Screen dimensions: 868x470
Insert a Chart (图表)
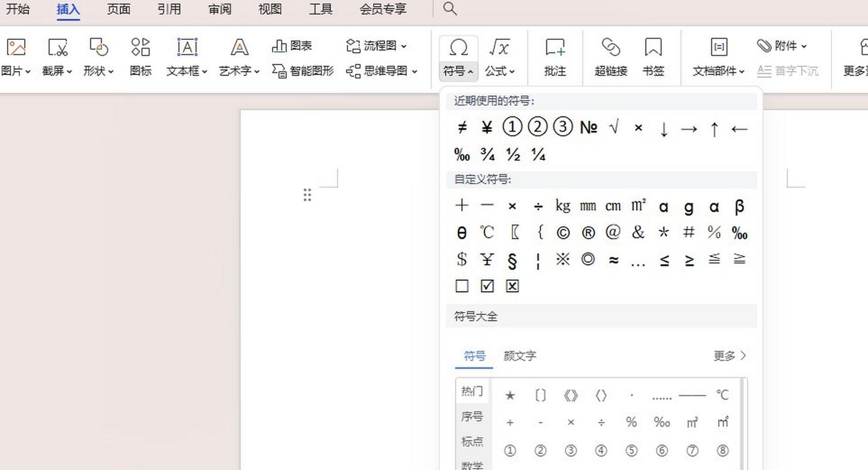(292, 45)
